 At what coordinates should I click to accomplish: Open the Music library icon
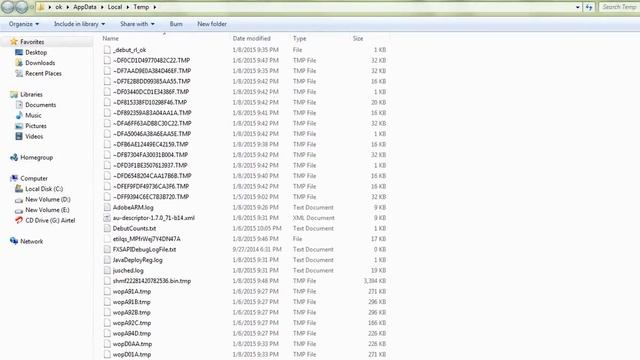[19, 116]
